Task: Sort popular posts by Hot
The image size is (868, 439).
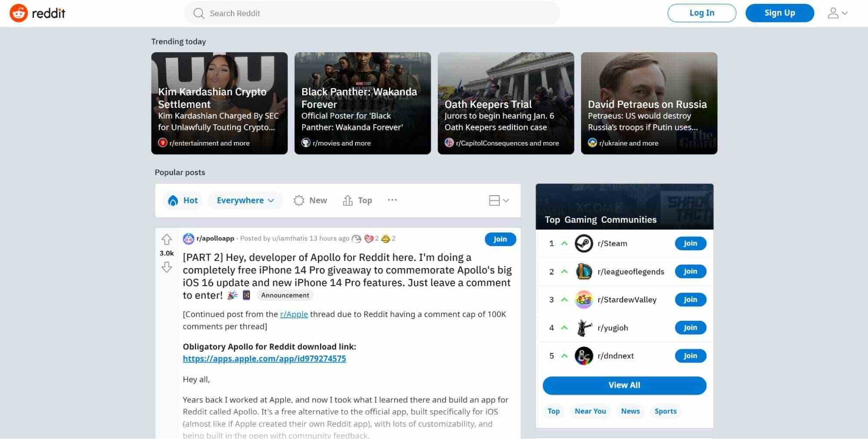Action: click(183, 200)
